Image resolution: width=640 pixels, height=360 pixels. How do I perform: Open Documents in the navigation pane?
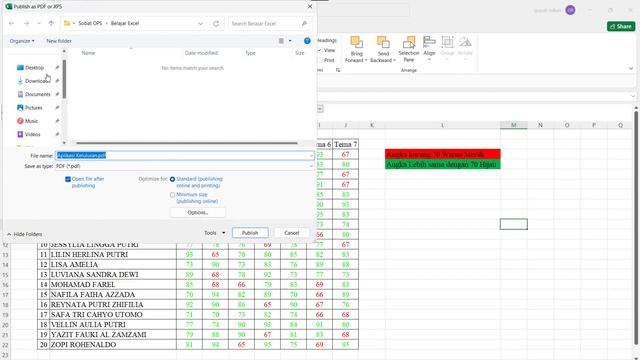(38, 94)
